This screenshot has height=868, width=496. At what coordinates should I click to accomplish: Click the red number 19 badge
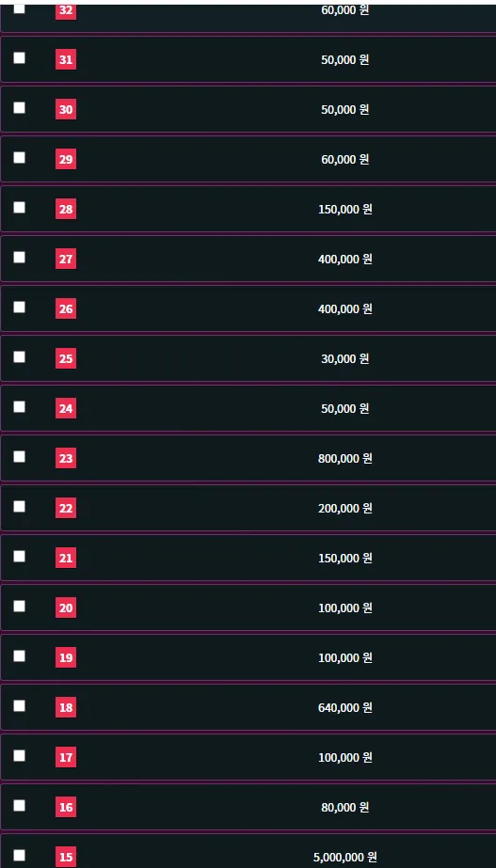coord(66,657)
